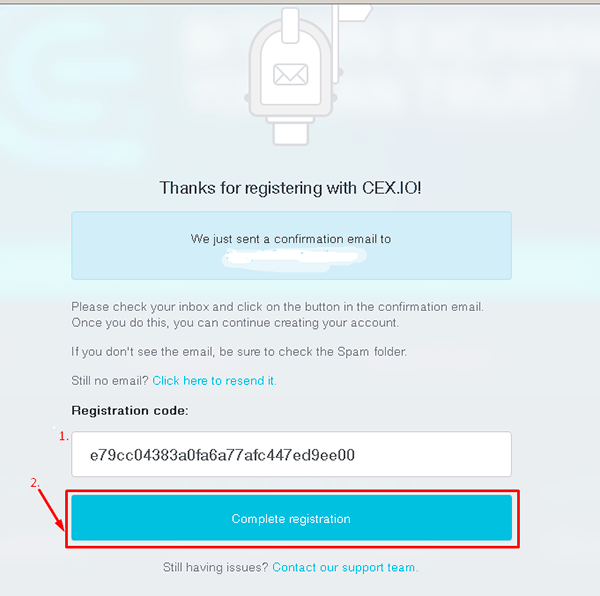
Task: Click the envelope icon on the mailbox
Action: [x=290, y=74]
